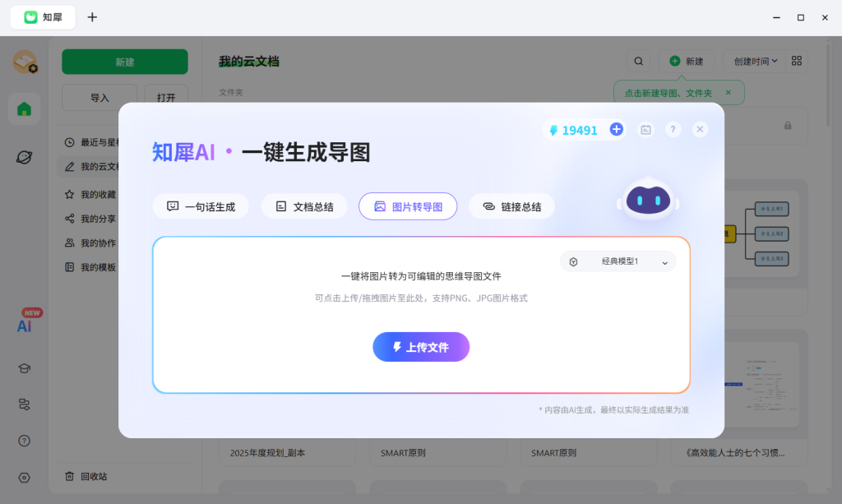Click the 上传文件 button
Screen dimensions: 842x504
click(421, 347)
